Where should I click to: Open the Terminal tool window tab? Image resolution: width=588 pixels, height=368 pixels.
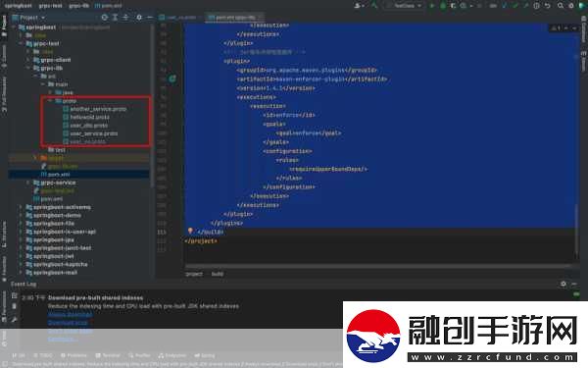108,355
